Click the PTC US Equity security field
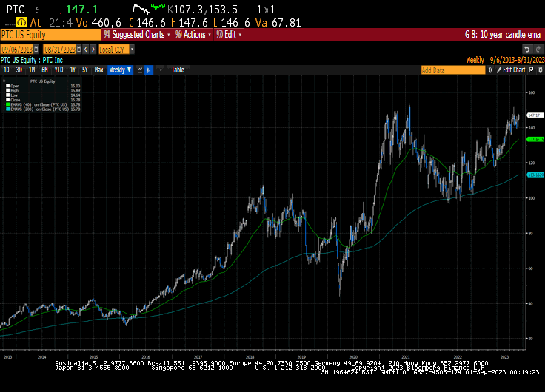 tap(50, 35)
